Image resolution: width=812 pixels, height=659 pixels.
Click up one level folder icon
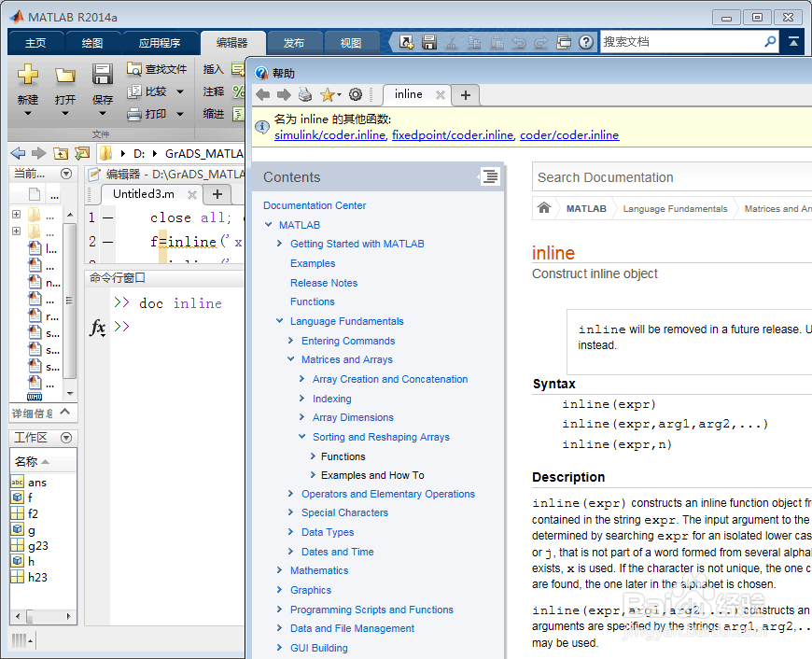pos(61,153)
